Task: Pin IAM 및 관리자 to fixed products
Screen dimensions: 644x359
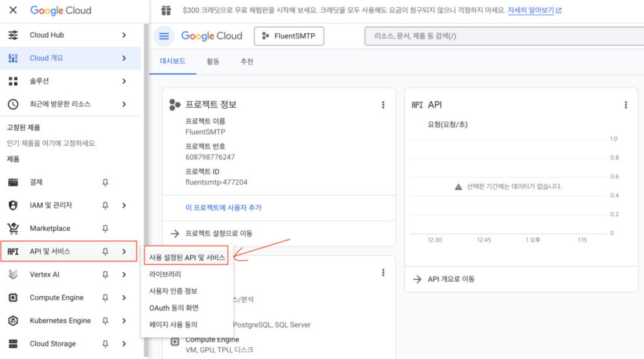Action: point(105,205)
